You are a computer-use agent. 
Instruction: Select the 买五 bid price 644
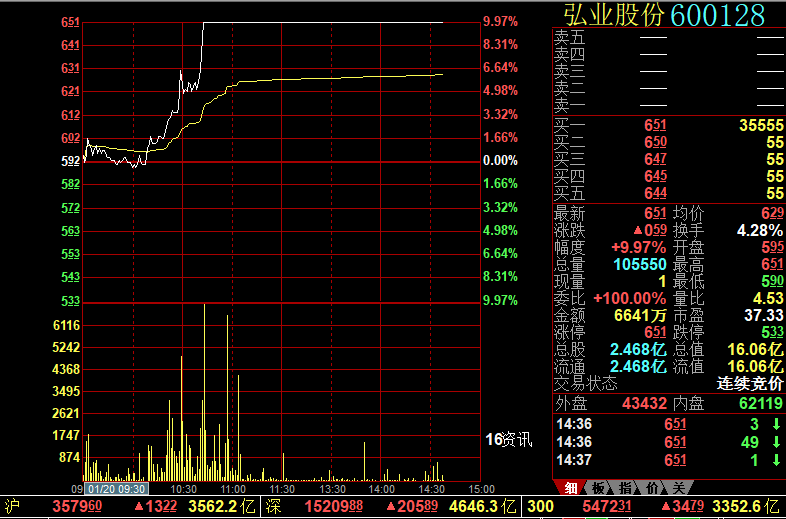655,194
